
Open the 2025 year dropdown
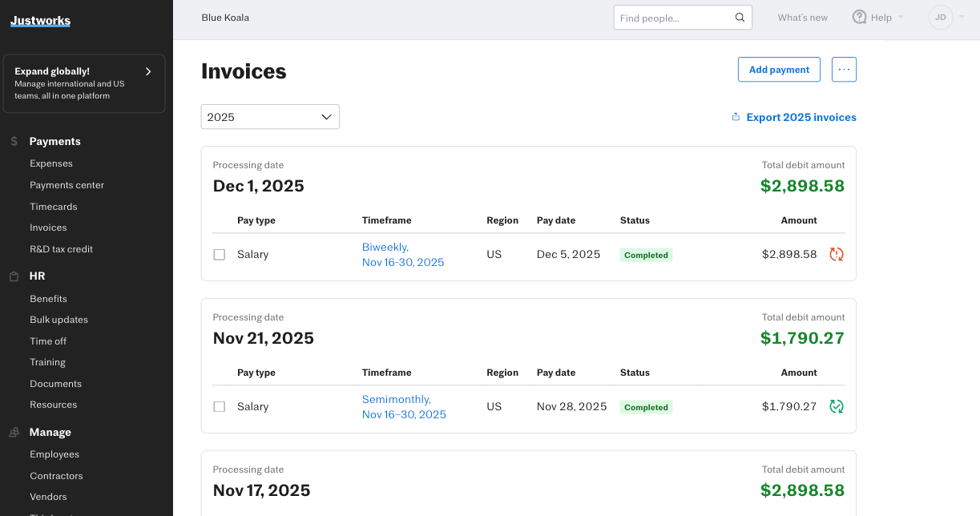(270, 117)
